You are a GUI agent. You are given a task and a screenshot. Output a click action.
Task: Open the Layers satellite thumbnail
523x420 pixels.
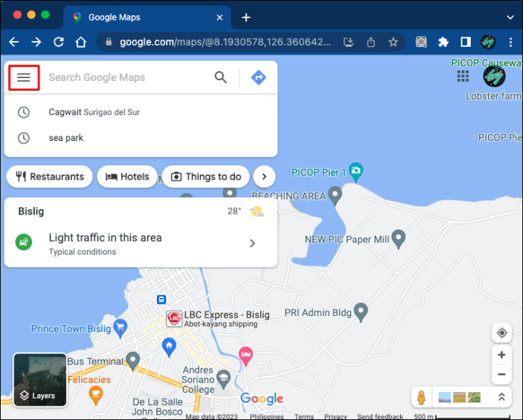click(39, 380)
